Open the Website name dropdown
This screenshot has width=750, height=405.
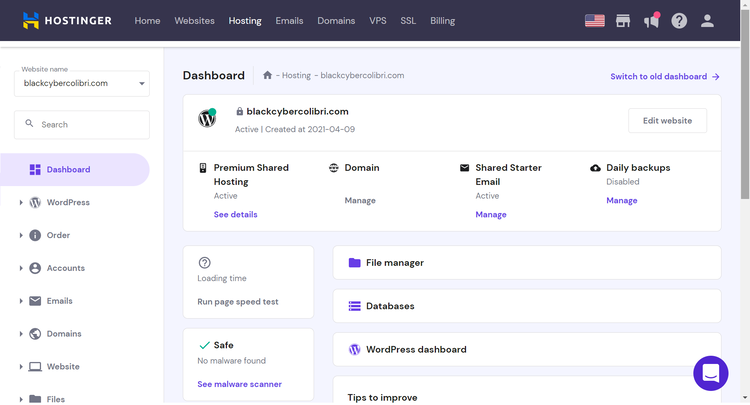(82, 83)
